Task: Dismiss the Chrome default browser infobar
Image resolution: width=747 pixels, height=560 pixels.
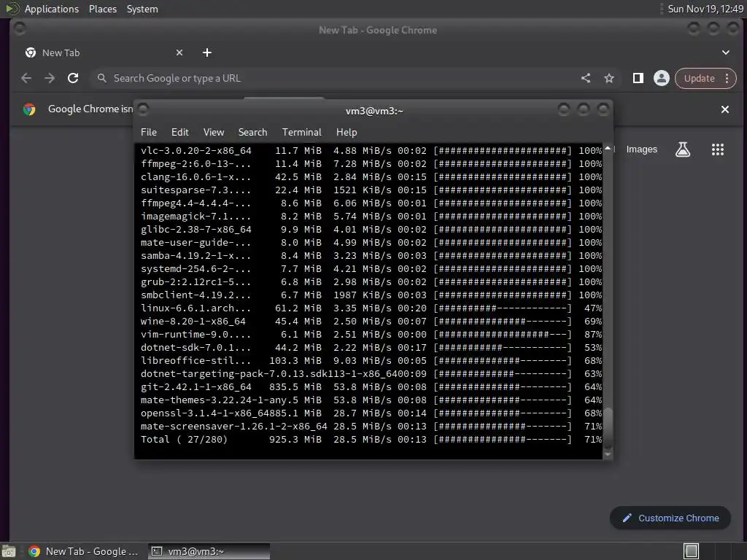Action: tap(725, 109)
